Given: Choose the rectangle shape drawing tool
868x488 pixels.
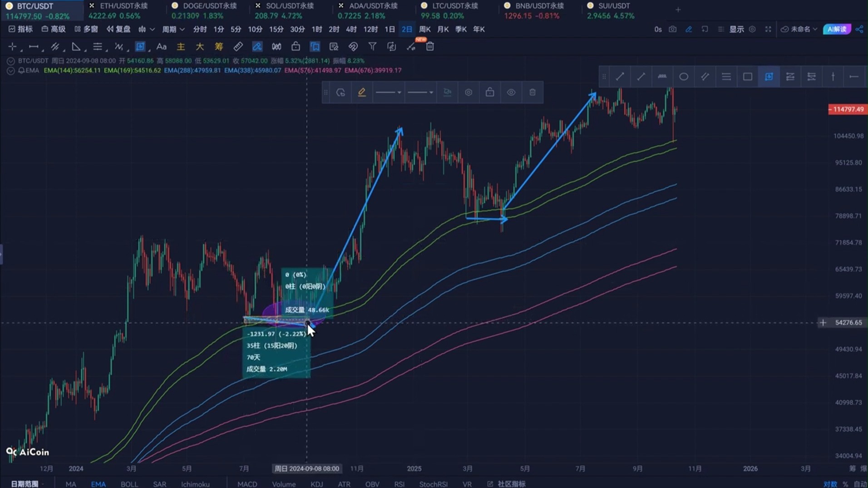Looking at the screenshot, I should tap(747, 77).
